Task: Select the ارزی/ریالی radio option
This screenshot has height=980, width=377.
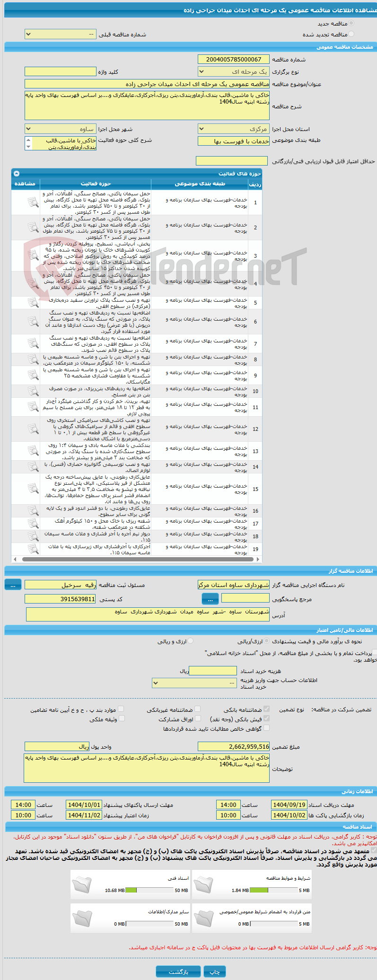Action: [267, 641]
